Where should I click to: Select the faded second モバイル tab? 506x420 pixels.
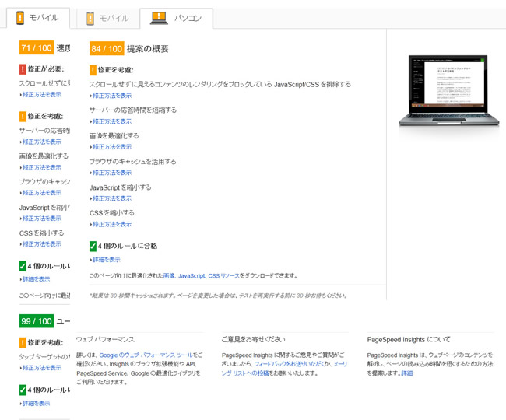tap(107, 18)
